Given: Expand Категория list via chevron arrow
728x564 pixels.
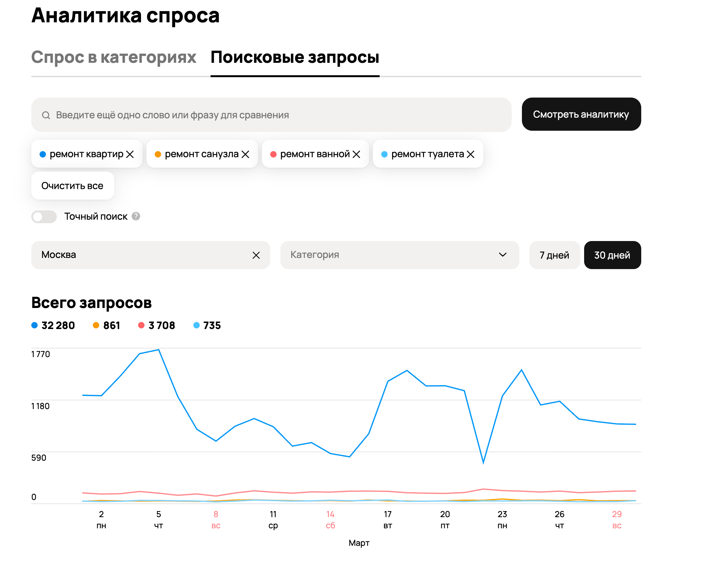Looking at the screenshot, I should [502, 255].
